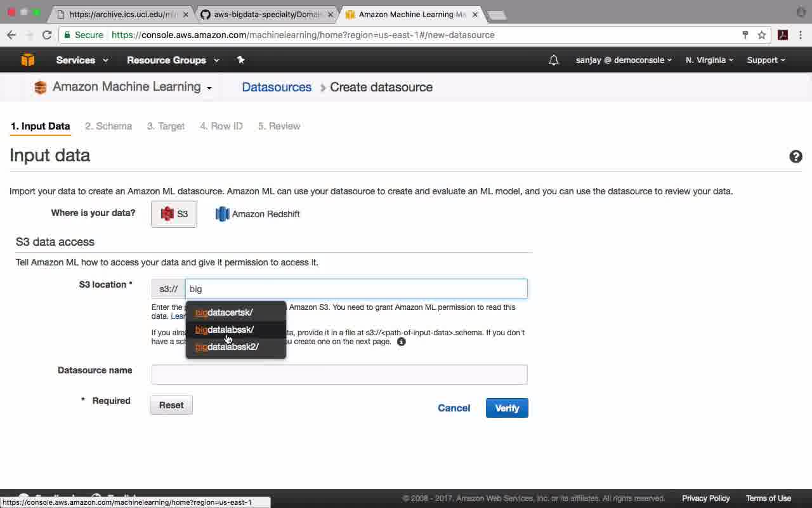Click the PDF extension icon in toolbar
812x508 pixels.
783,35
